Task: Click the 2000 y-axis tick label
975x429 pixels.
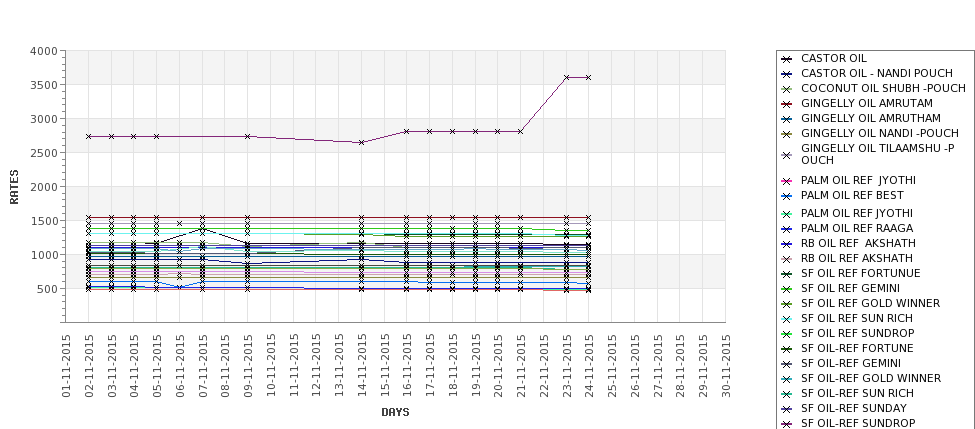Action: [44, 187]
